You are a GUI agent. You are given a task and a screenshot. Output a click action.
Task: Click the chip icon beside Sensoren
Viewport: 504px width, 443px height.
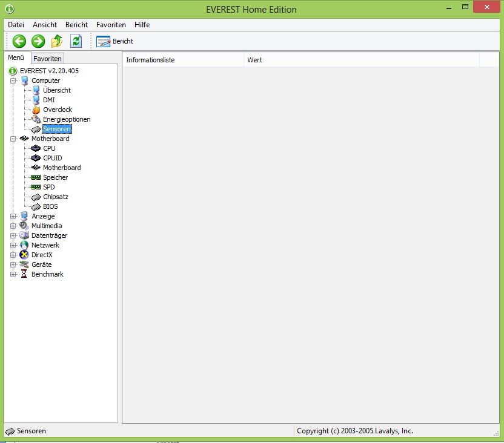tap(36, 129)
